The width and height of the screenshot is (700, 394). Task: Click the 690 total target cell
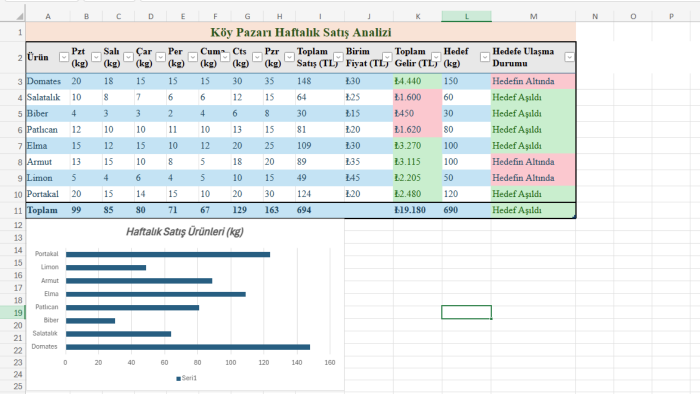coord(467,210)
